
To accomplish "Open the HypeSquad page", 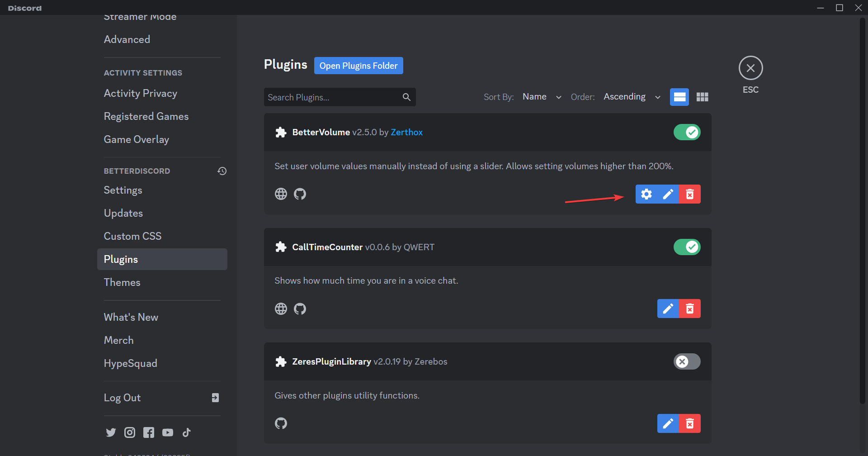I will (162, 363).
